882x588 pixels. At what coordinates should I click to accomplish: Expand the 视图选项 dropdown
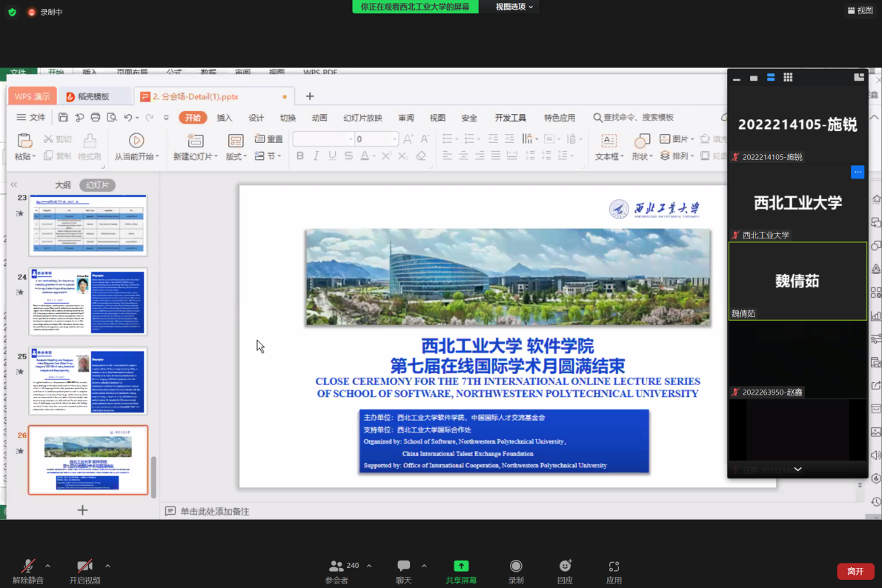click(514, 7)
